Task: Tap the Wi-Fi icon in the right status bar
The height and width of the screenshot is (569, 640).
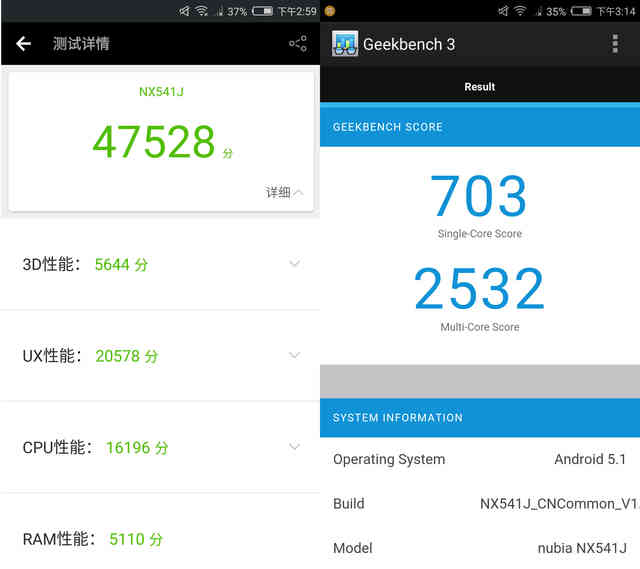Action: [520, 11]
